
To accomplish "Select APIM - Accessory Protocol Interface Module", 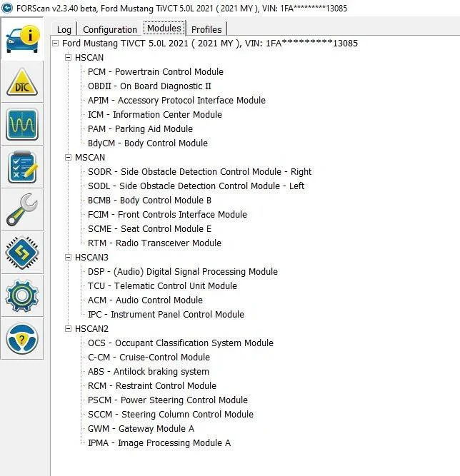I will (x=176, y=100).
